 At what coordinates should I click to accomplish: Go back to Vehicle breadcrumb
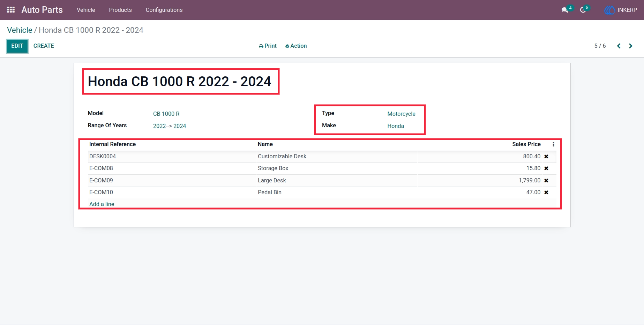[20, 30]
